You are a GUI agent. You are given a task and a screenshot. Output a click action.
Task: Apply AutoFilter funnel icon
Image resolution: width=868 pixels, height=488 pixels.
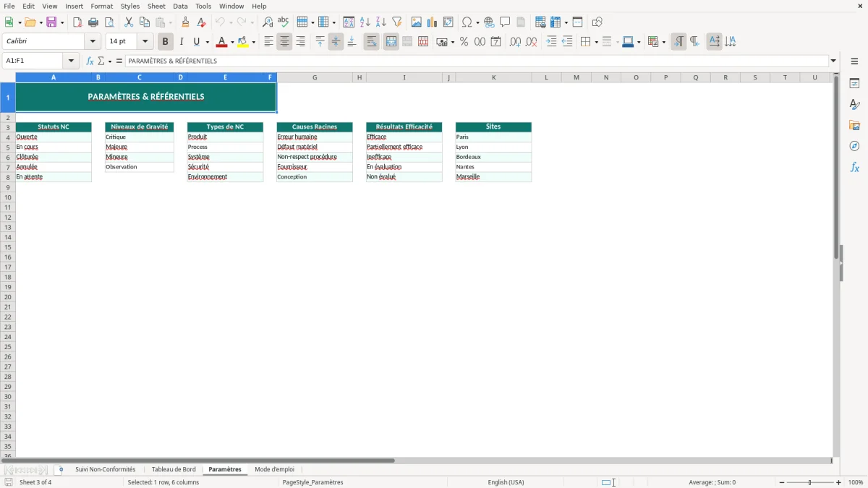(397, 22)
